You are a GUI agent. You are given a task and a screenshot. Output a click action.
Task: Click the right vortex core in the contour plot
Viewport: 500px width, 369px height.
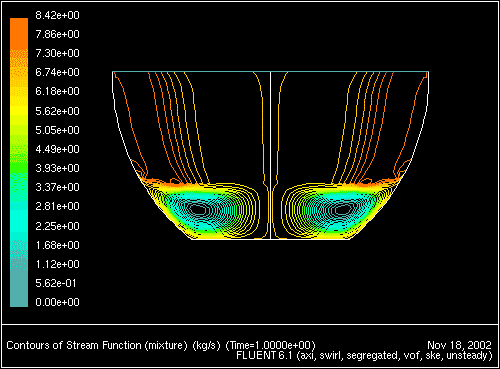click(343, 210)
